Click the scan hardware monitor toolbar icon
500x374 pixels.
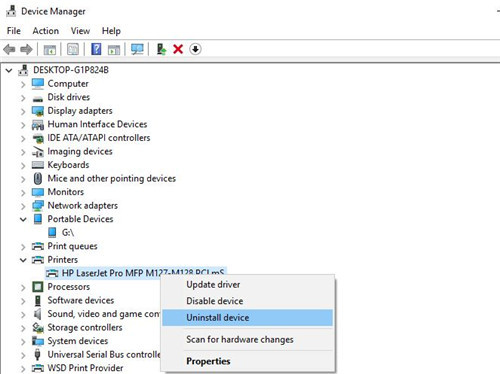(x=137, y=49)
